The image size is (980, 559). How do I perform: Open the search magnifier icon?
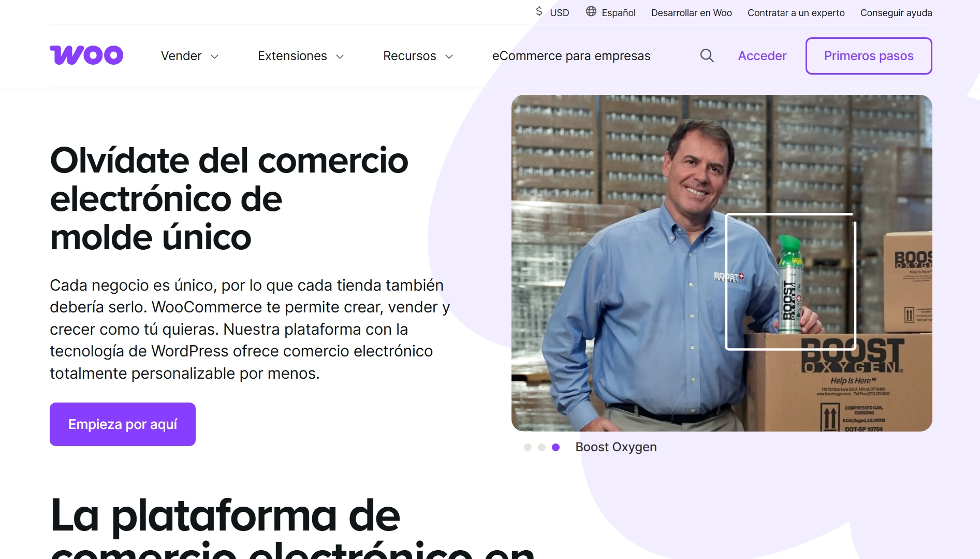[x=707, y=55]
